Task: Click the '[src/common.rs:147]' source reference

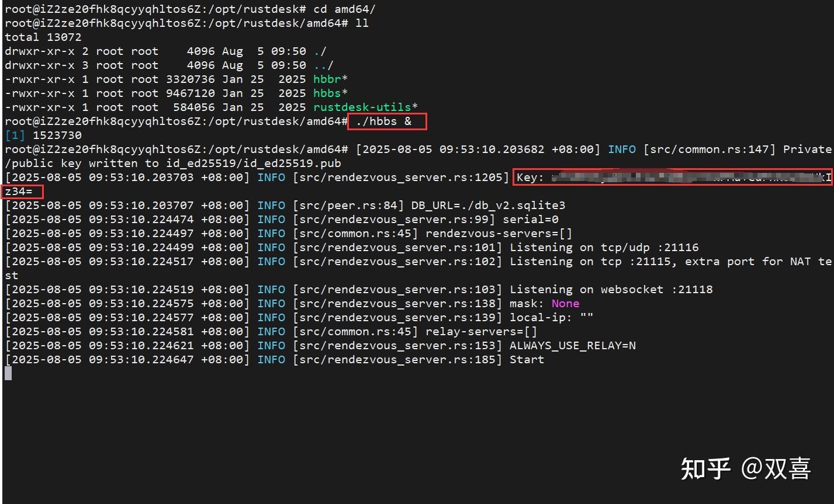Action: click(x=710, y=150)
